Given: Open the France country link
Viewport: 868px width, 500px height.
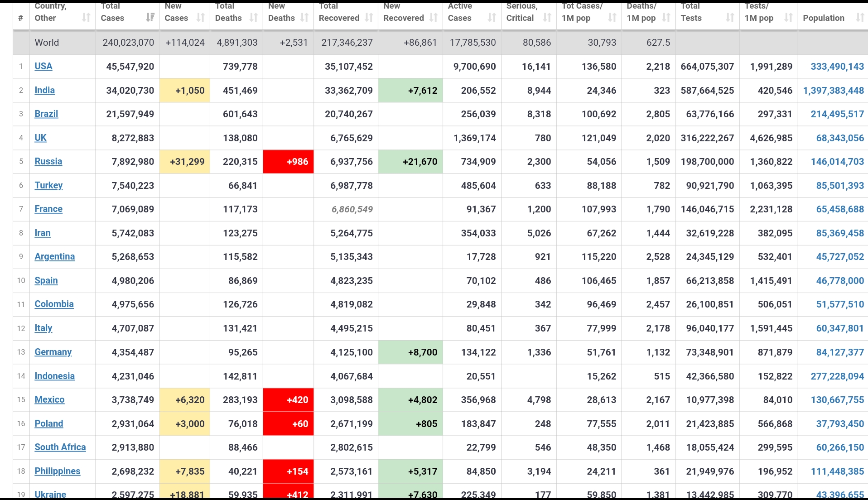Looking at the screenshot, I should (x=48, y=209).
